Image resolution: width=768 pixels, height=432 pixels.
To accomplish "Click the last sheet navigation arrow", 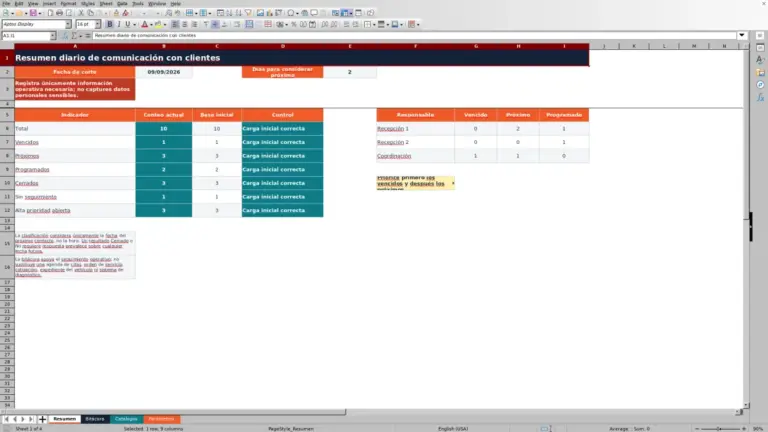I will [31, 419].
